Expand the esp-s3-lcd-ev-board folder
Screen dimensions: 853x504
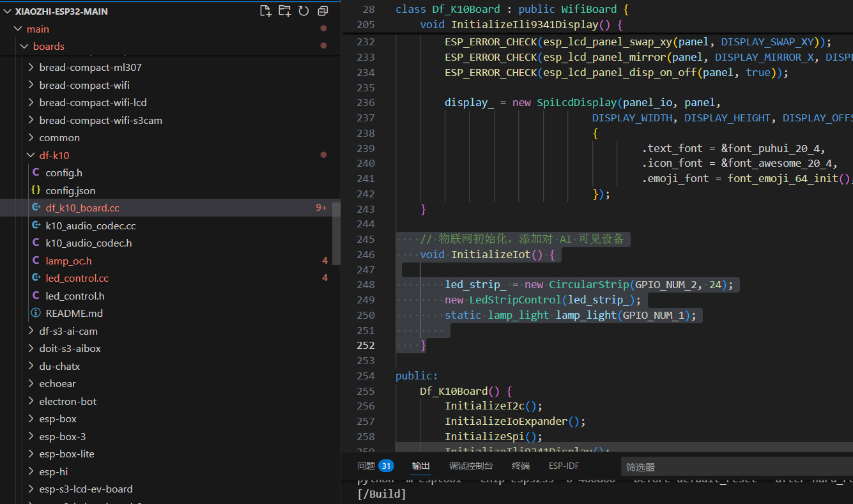(32, 489)
